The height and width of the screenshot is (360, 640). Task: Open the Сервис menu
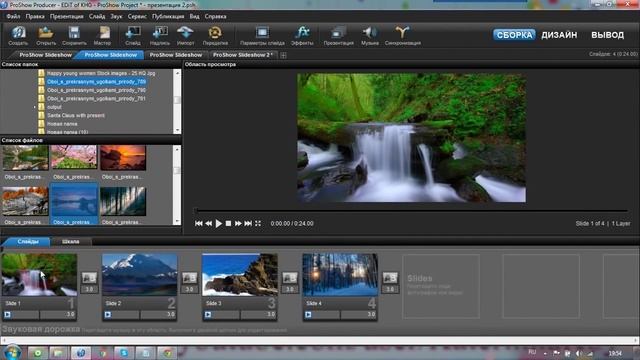tap(137, 17)
